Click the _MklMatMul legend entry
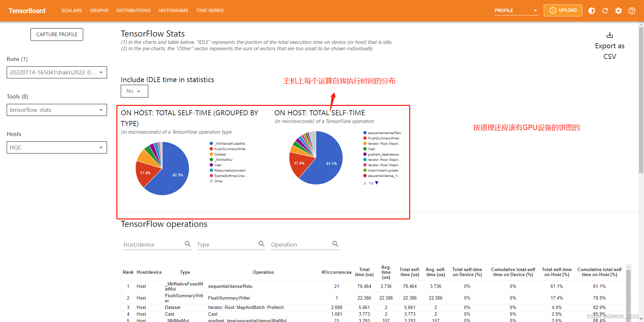 221,160
